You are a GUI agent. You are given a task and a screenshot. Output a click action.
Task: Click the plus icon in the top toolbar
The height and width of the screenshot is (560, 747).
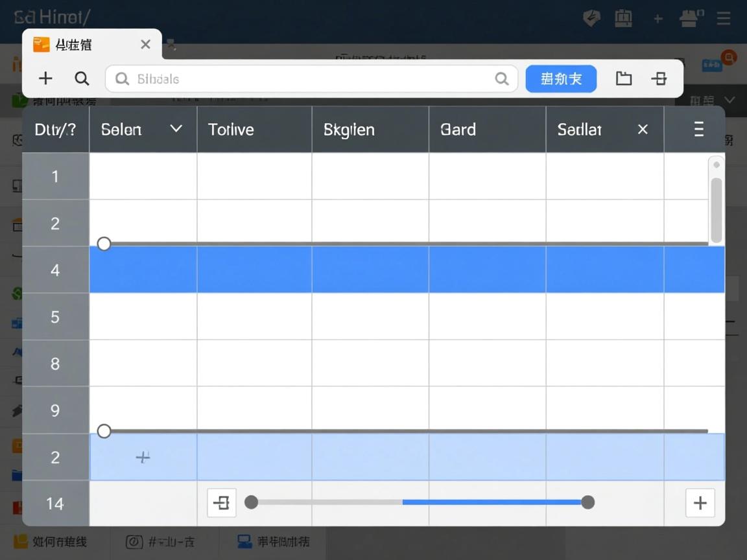pos(45,78)
